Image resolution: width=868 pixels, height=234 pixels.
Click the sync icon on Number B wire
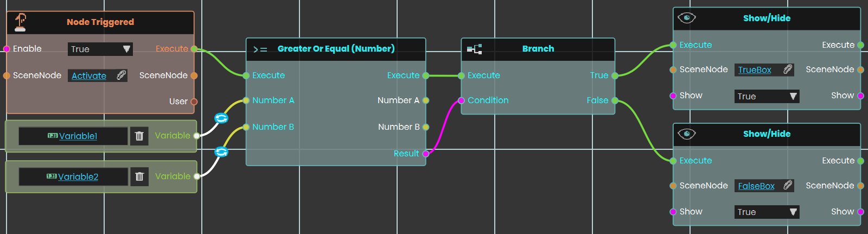point(221,152)
